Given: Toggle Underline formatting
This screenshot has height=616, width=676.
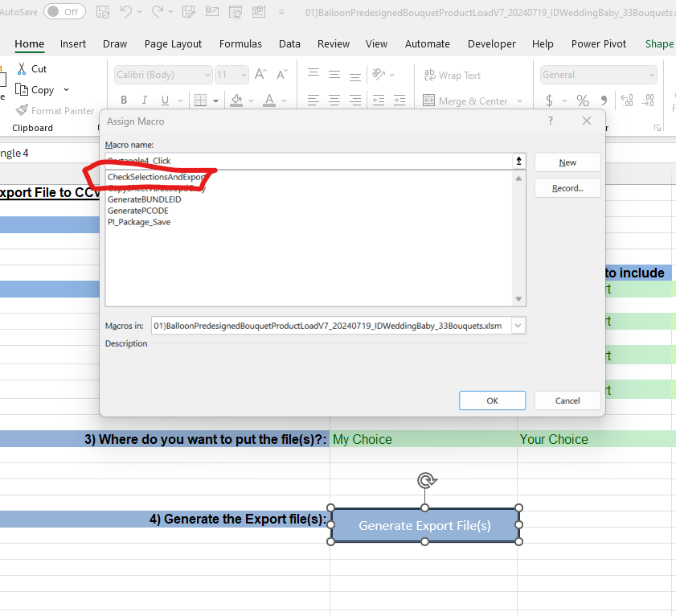Looking at the screenshot, I should point(163,100).
